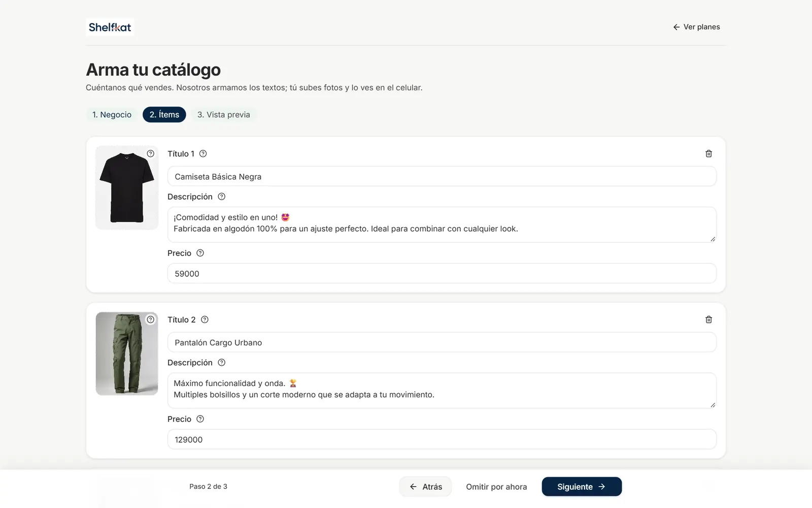Go to the 1. Negocio step tab
812x508 pixels.
[x=112, y=115]
